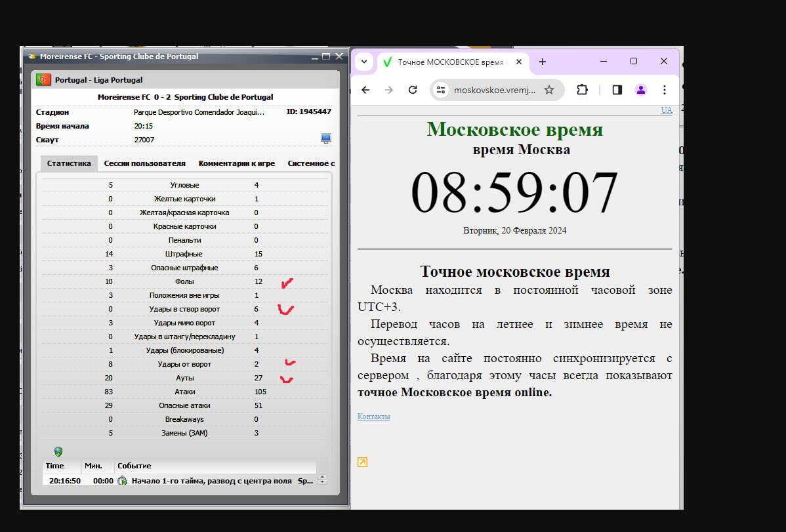This screenshot has height=532, width=786.
Task: Click the moskovskoe.vremj address bar field
Action: pyautogui.click(x=494, y=90)
